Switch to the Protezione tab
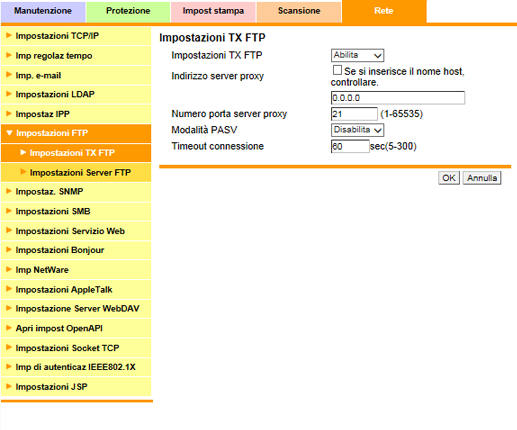 128,11
